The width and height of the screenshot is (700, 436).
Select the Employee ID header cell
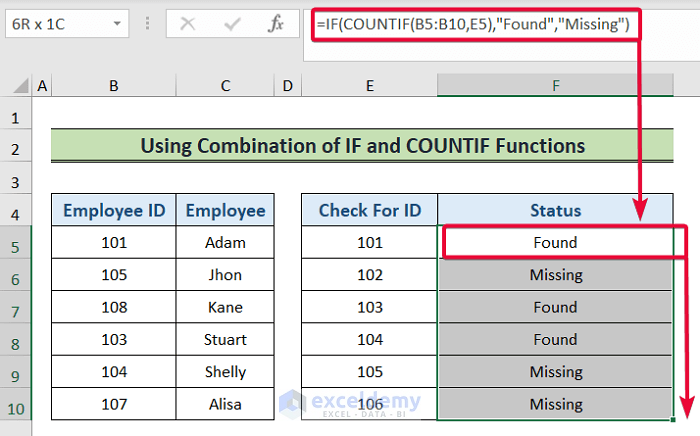click(113, 210)
